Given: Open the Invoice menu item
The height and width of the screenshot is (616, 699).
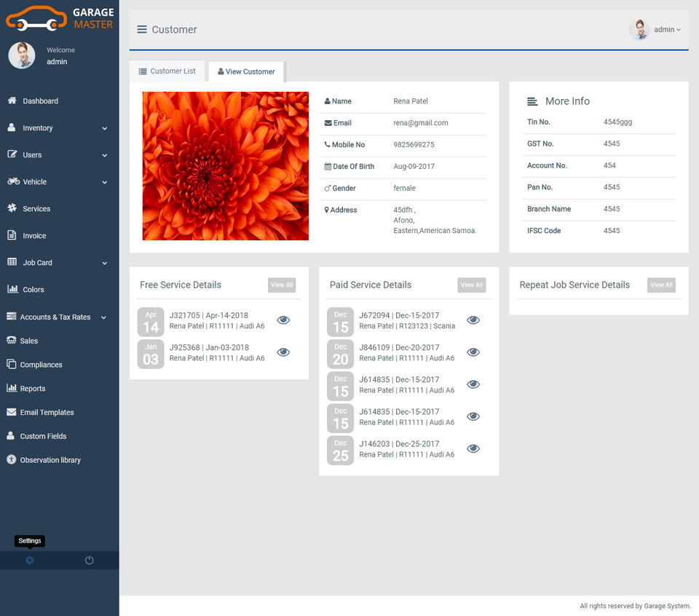Looking at the screenshot, I should pos(34,236).
